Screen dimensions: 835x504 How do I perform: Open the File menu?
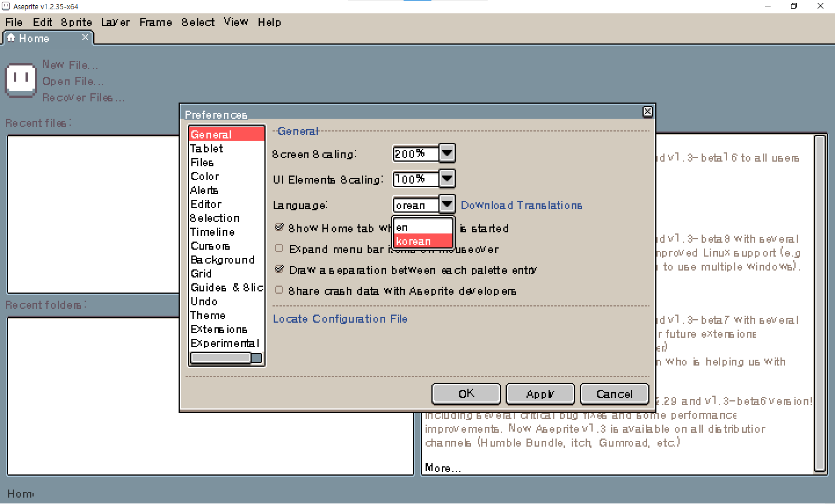14,23
